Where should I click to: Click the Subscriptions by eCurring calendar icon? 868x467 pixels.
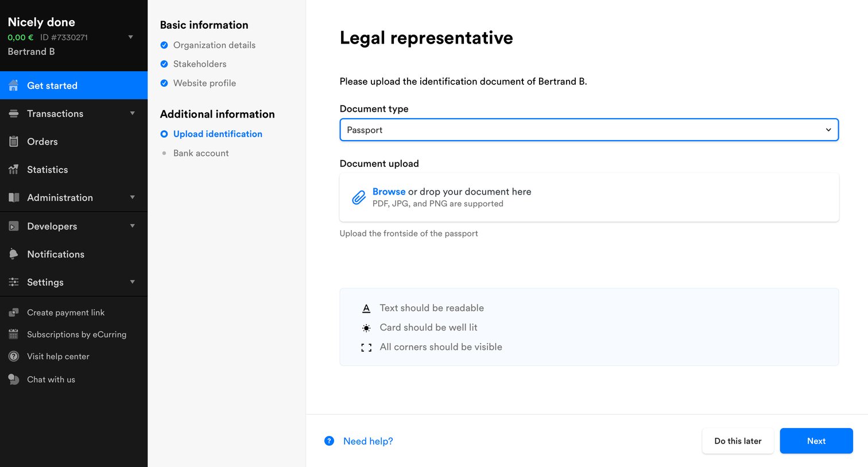(x=14, y=334)
